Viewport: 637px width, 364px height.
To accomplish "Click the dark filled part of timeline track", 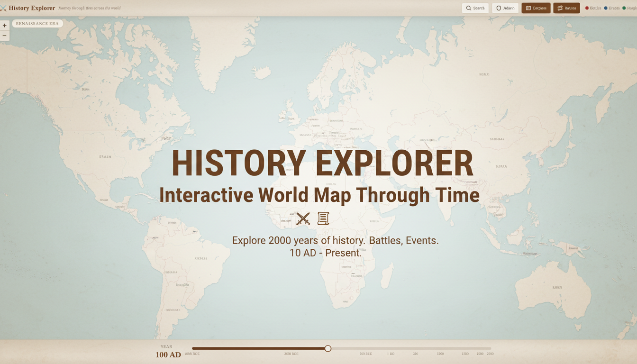I will (258, 348).
